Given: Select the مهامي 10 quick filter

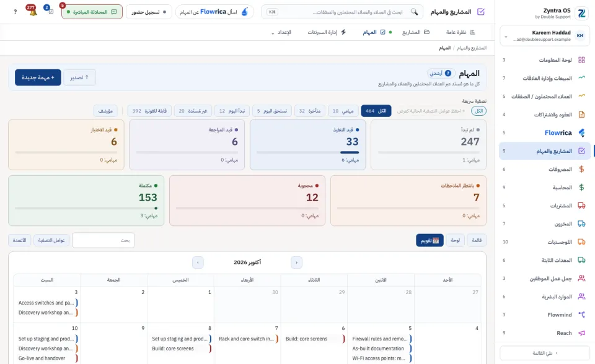Looking at the screenshot, I should 343,111.
